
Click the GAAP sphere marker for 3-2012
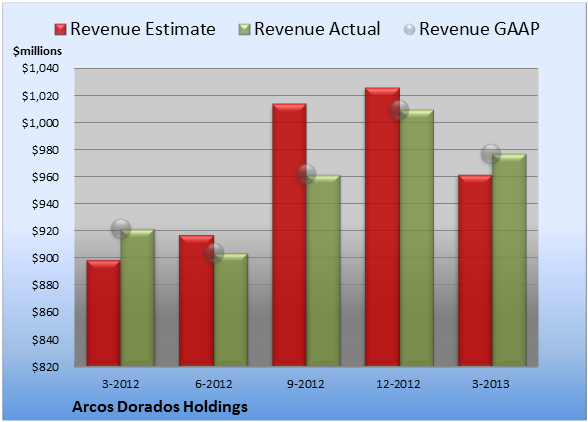[121, 229]
